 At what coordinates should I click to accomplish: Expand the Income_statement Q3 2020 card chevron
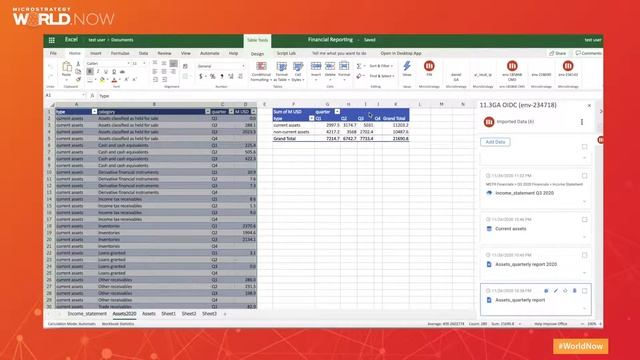pos(584,202)
